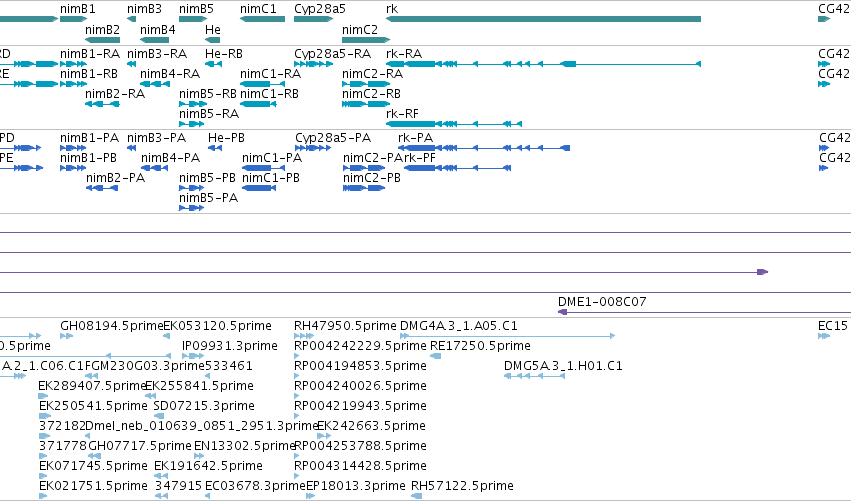This screenshot has width=851, height=501.
Task: Select the EP18013.3prime EST label
Action: (356, 486)
